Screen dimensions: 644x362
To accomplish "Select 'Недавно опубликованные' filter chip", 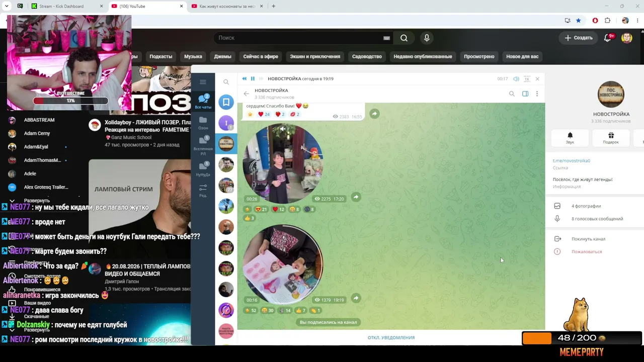I will (423, 56).
